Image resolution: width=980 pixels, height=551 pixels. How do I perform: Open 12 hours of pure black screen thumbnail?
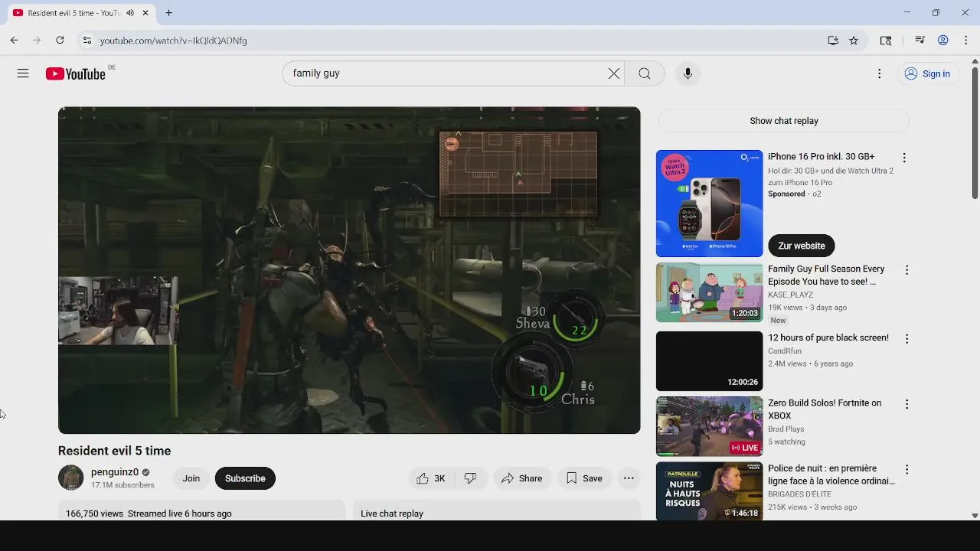coord(709,361)
